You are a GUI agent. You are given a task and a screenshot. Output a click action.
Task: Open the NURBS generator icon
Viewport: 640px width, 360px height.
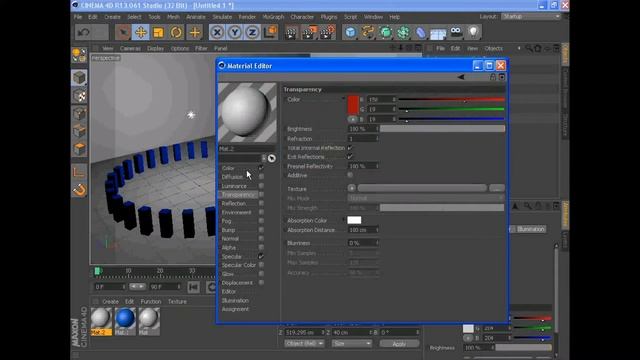tap(386, 32)
